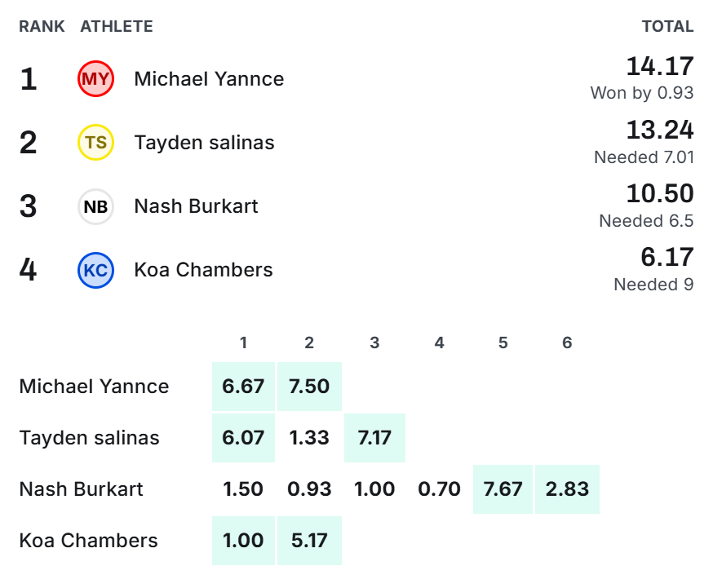Image resolution: width=713 pixels, height=588 pixels.
Task: Click wave column header number 6
Action: click(x=567, y=343)
